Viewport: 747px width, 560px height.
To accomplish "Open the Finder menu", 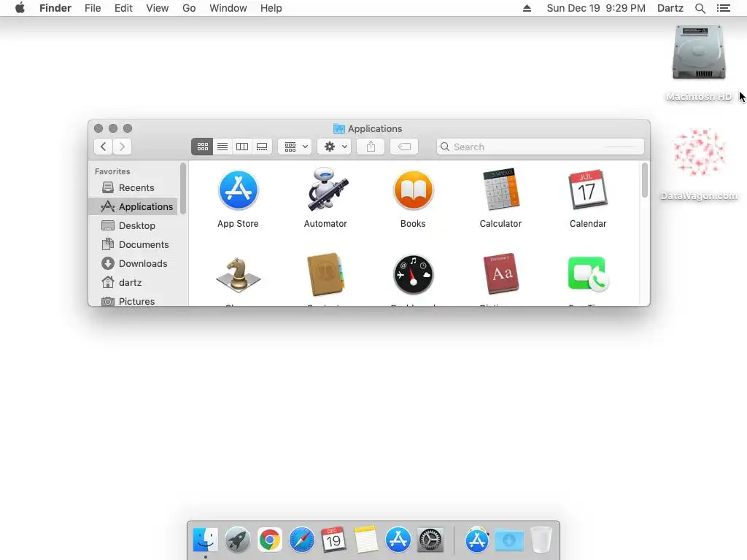I will (x=55, y=8).
